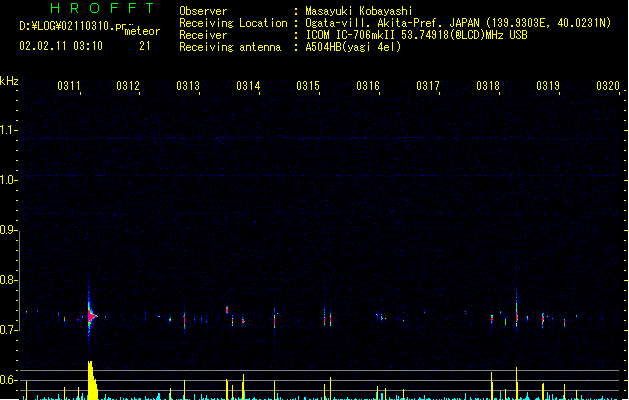629x400 pixels.
Task: Click the 0.6 kHz frequency axis label
Action: 8,380
